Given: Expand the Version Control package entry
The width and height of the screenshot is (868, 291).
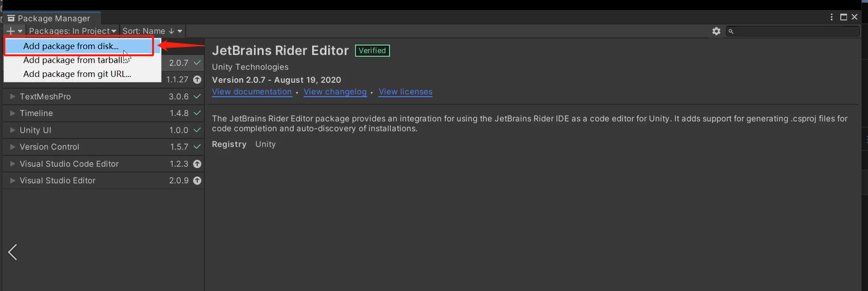Looking at the screenshot, I should [x=12, y=147].
